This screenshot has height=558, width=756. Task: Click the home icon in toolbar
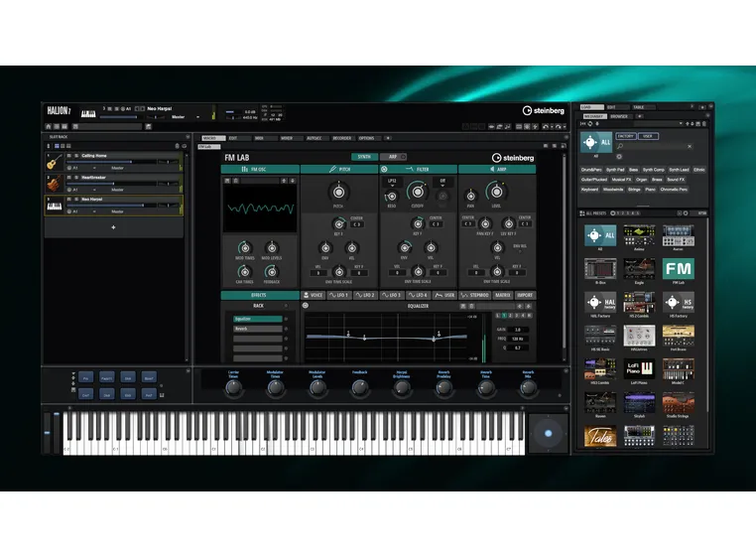click(x=49, y=126)
